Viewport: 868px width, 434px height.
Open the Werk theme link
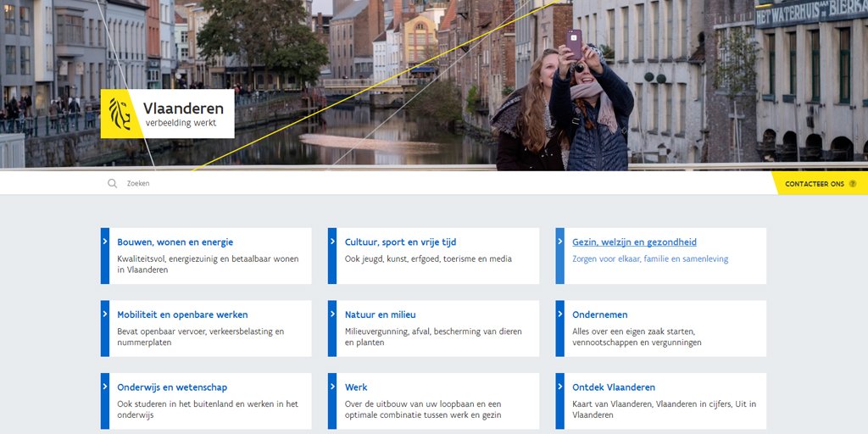tap(355, 387)
